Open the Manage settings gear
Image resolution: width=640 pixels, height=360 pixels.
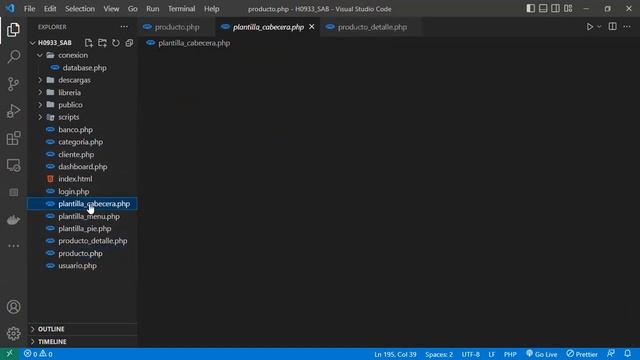click(x=13, y=333)
